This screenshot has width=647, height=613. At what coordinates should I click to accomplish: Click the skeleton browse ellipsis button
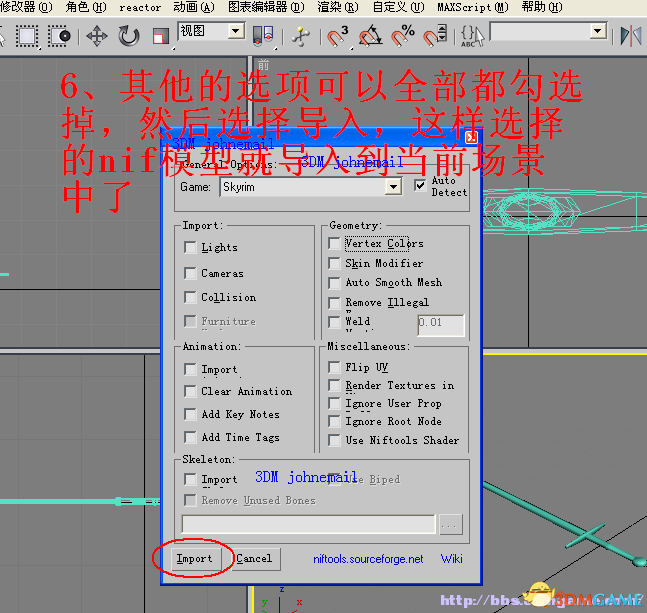pyautogui.click(x=451, y=525)
